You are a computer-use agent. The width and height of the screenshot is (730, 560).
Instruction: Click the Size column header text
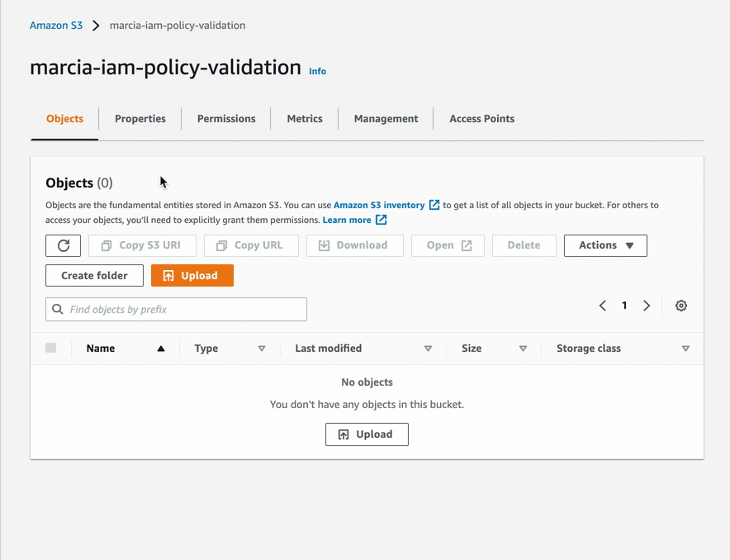pyautogui.click(x=472, y=349)
